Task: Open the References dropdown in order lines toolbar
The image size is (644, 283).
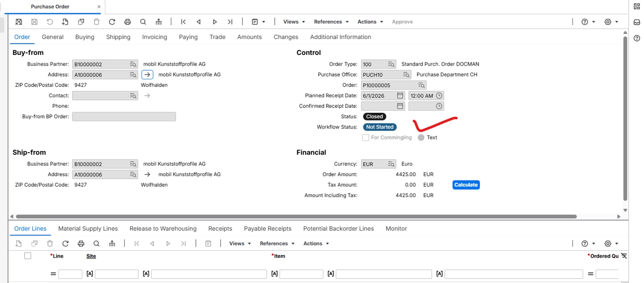Action: point(277,243)
